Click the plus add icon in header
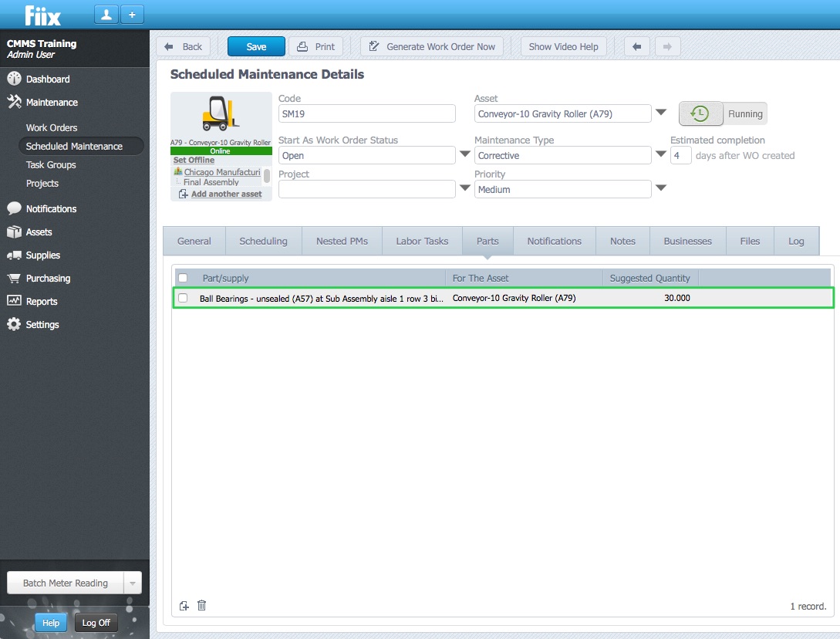Image resolution: width=840 pixels, height=639 pixels. pyautogui.click(x=132, y=15)
